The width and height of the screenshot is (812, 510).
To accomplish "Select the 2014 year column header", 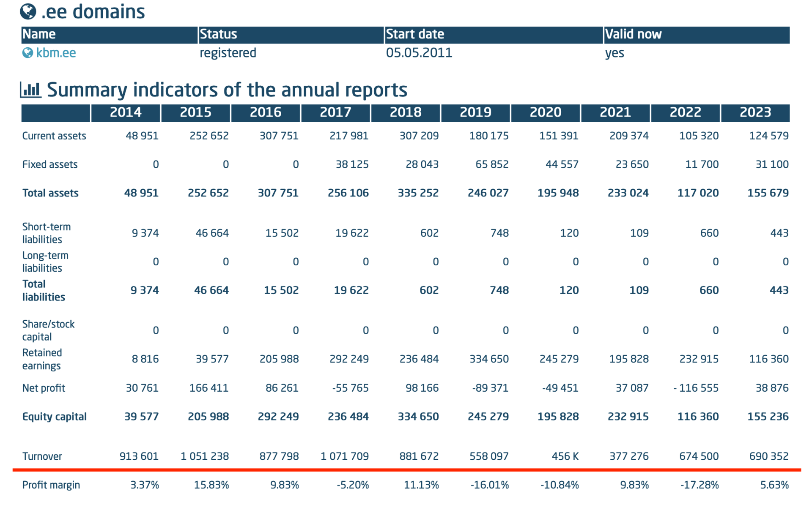I will [x=125, y=112].
